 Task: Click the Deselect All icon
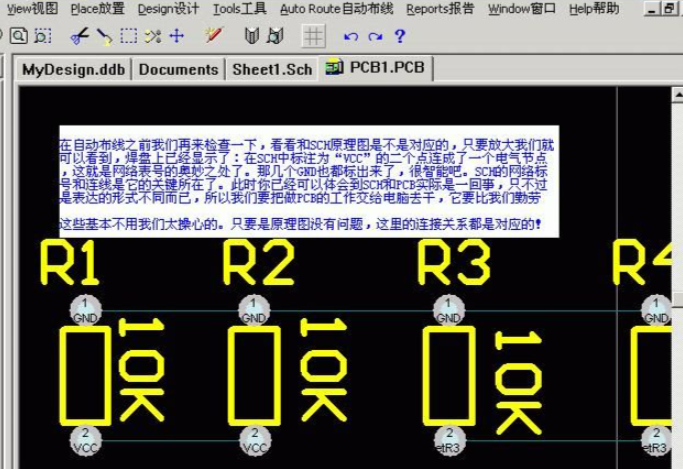pyautogui.click(x=152, y=36)
